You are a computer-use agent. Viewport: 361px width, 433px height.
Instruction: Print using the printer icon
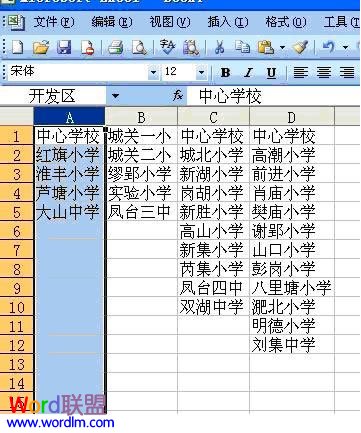116,47
